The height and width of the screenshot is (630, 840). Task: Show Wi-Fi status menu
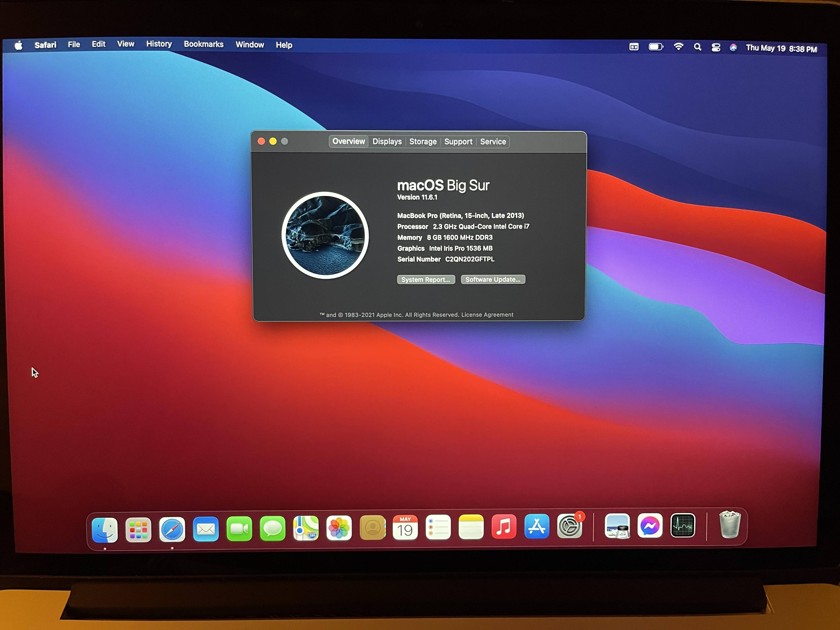679,47
